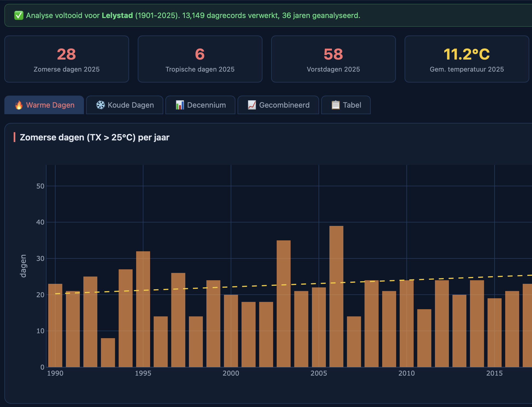The image size is (532, 407).
Task: Click the shortest bar for year 1993
Action: pyautogui.click(x=108, y=352)
